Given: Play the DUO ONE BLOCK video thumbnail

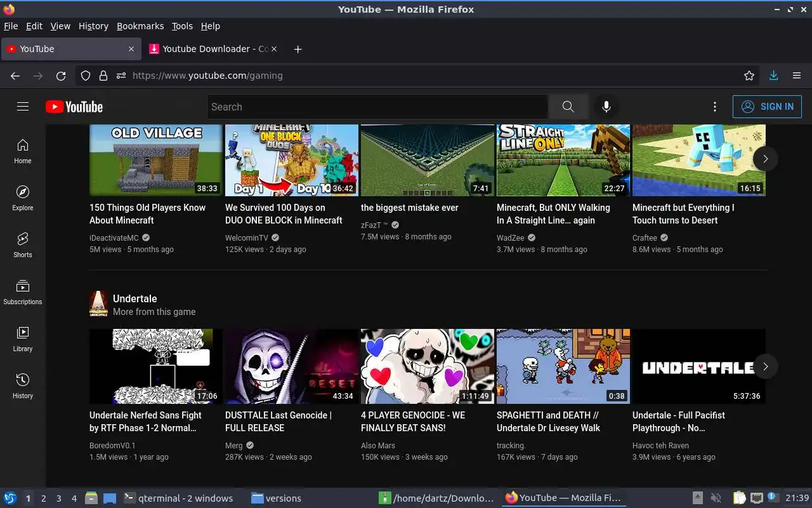Looking at the screenshot, I should [292, 160].
